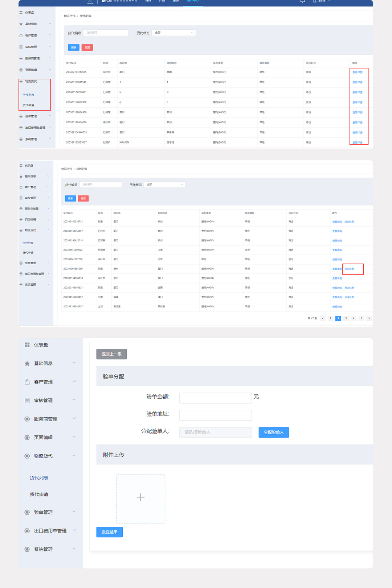View details of order 200407153114905
The image size is (392, 588).
(x=357, y=72)
